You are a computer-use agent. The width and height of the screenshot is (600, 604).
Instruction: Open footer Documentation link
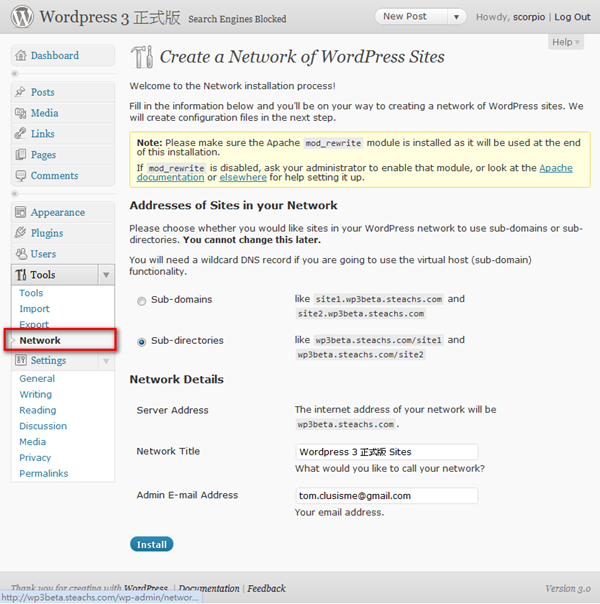click(x=209, y=588)
